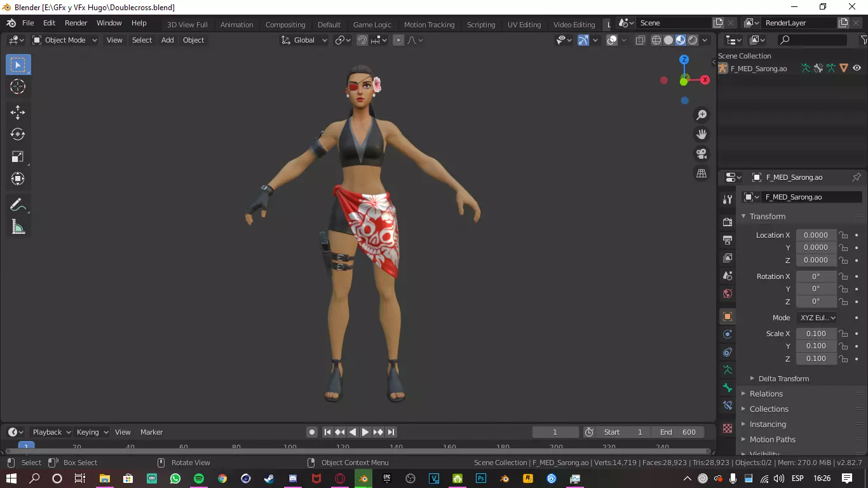Toggle camera view with the camera icon

pyautogui.click(x=702, y=154)
